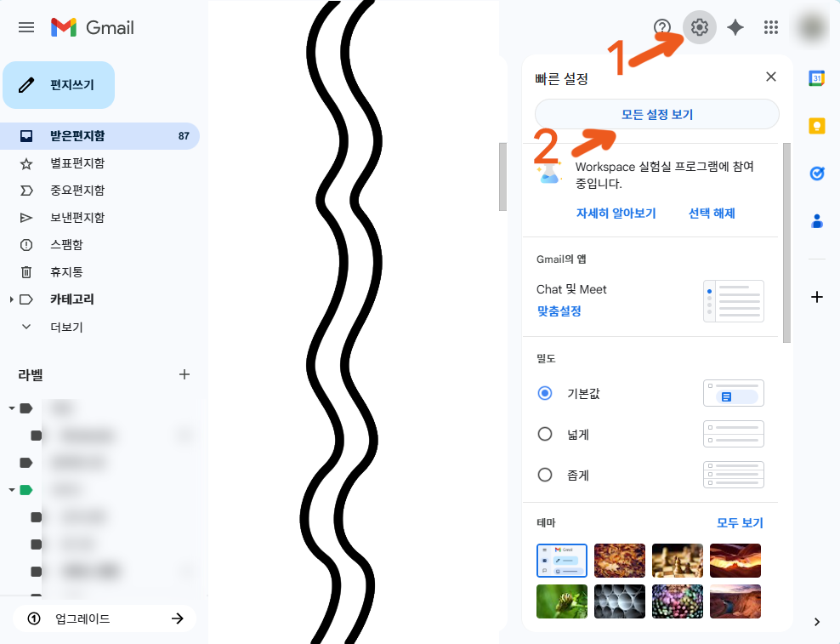Viewport: 840px width, 644px height.
Task: Open 받은편지함 inbox folder
Action: (x=99, y=135)
